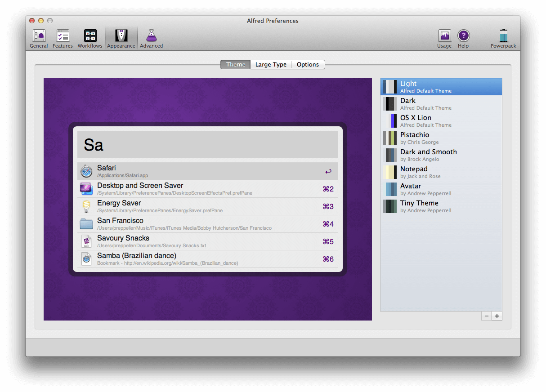Switch to the Large Type tab
The image size is (546, 392).
pos(271,64)
